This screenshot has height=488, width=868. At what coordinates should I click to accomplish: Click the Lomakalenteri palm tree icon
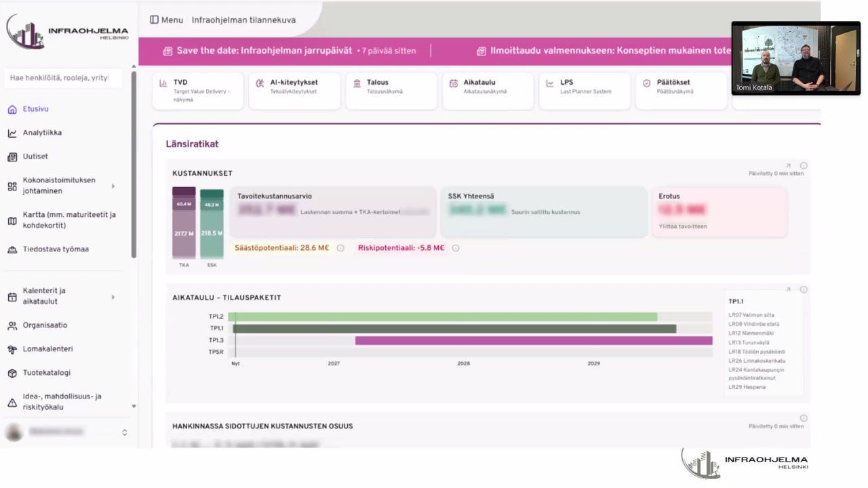pos(12,349)
